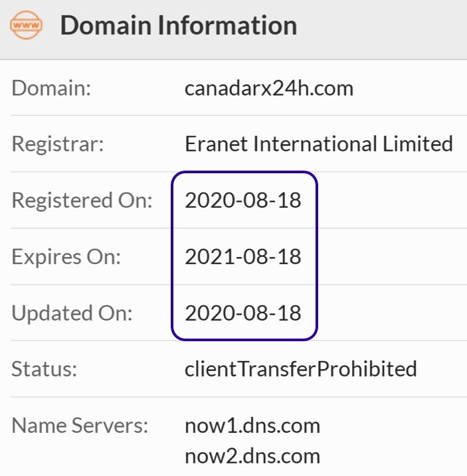Click the Updated On date value
This screenshot has width=467, height=476.
[x=243, y=313]
